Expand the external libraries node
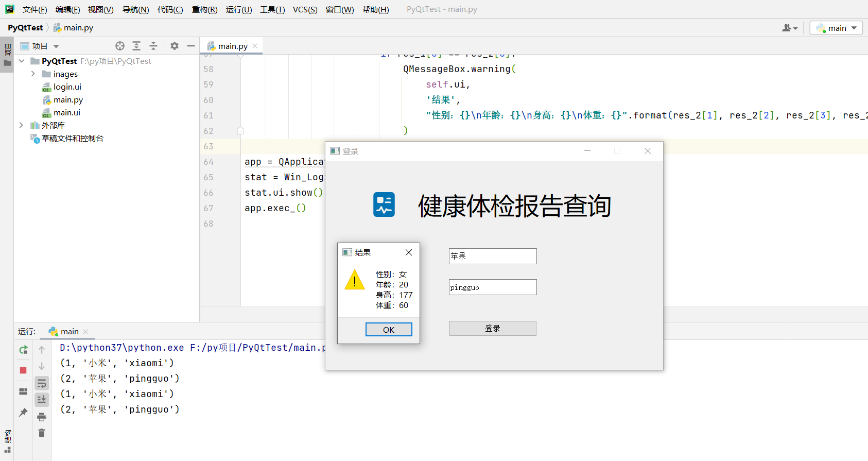This screenshot has height=461, width=868. tap(21, 125)
